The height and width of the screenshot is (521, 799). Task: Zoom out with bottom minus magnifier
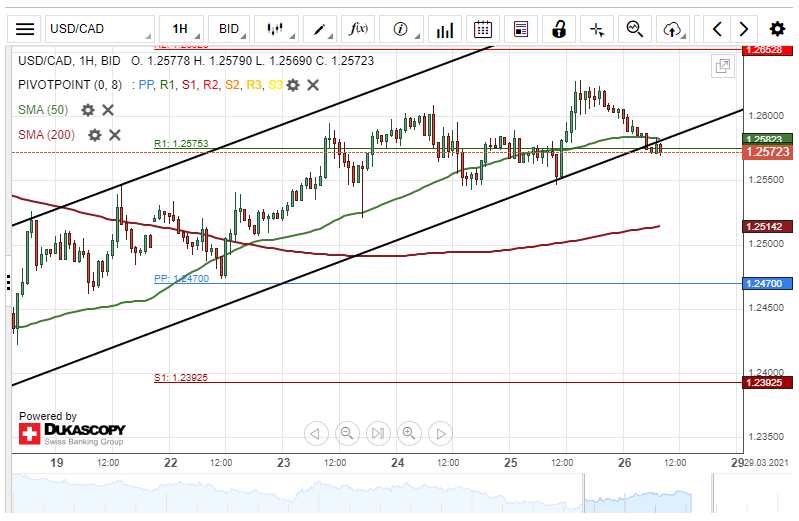point(347,434)
